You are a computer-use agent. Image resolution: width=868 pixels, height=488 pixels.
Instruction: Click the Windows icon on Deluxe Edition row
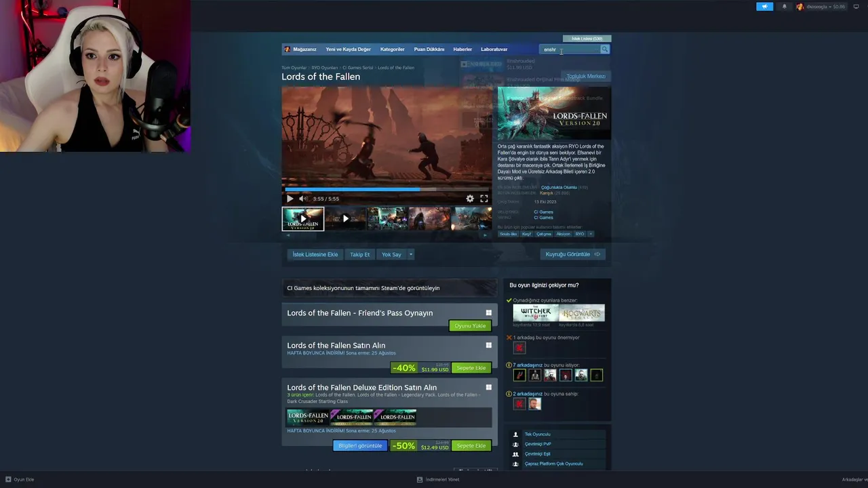tap(488, 387)
